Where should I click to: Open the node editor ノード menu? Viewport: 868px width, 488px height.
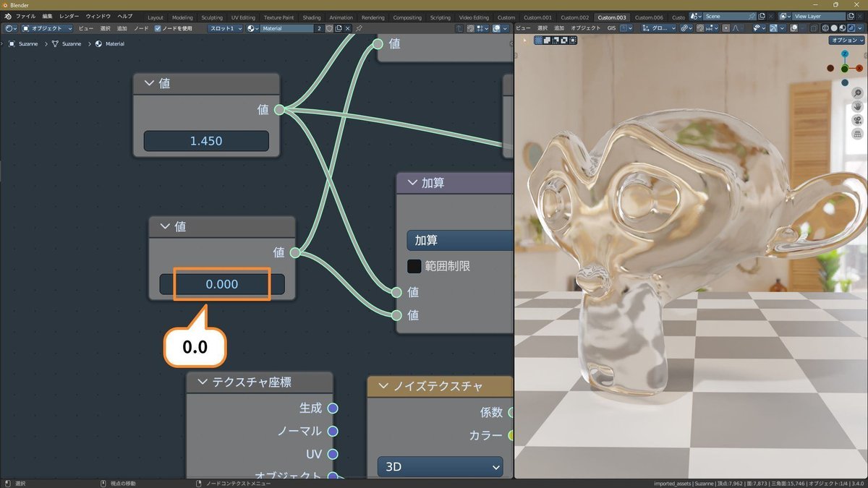click(x=141, y=28)
